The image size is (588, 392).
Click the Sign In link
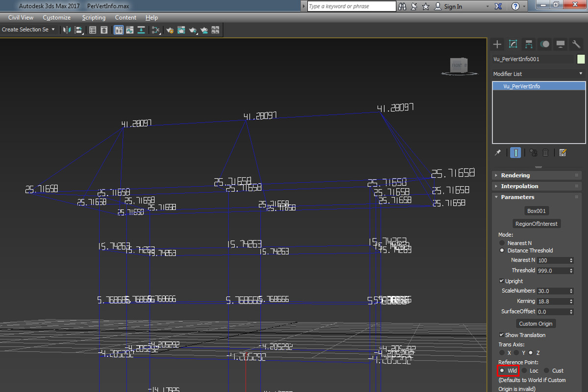pos(453,7)
